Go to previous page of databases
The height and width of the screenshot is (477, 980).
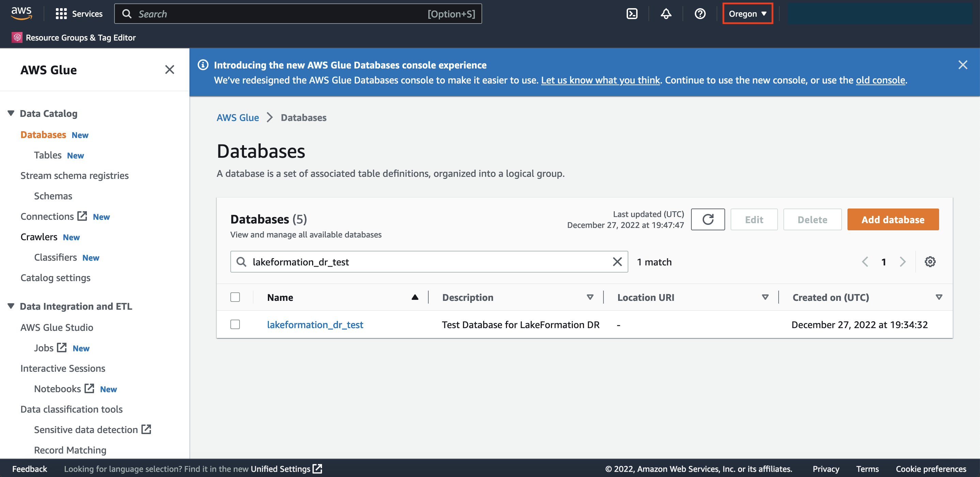pos(865,262)
